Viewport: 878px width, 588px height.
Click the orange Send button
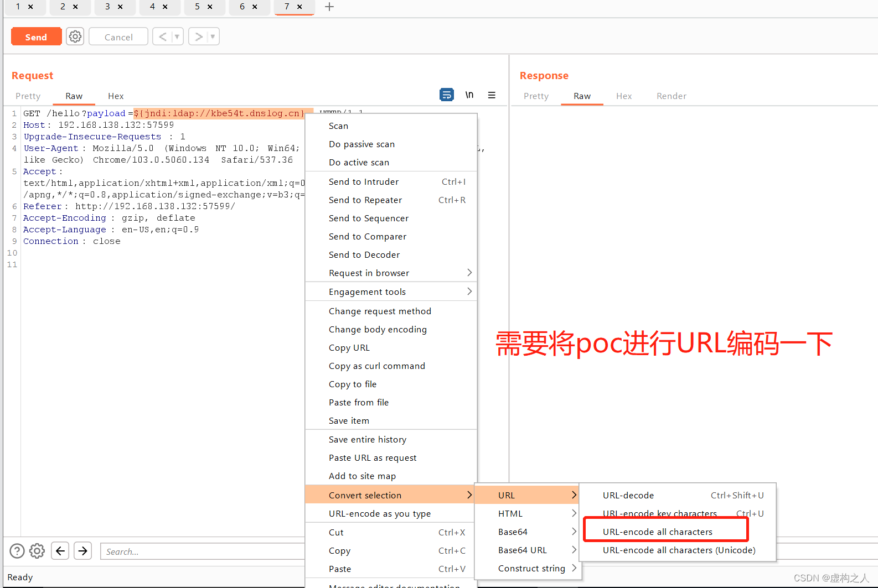36,37
